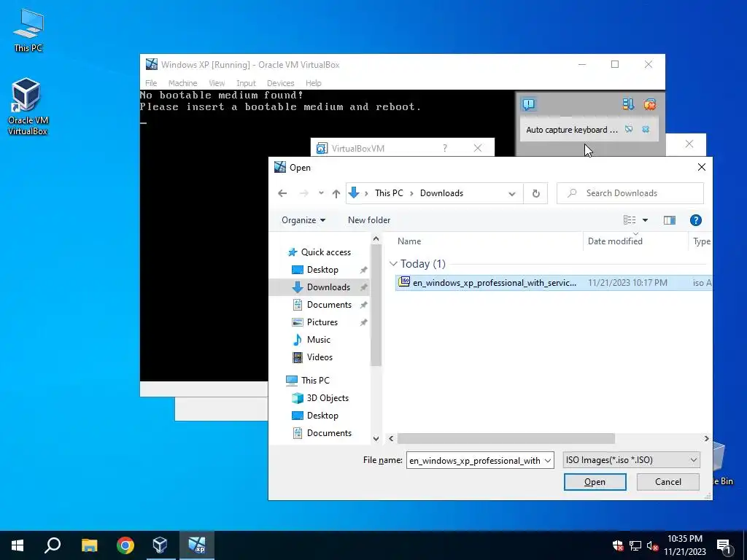
Task: Open the File menu in VirtualBox window
Action: 151,83
